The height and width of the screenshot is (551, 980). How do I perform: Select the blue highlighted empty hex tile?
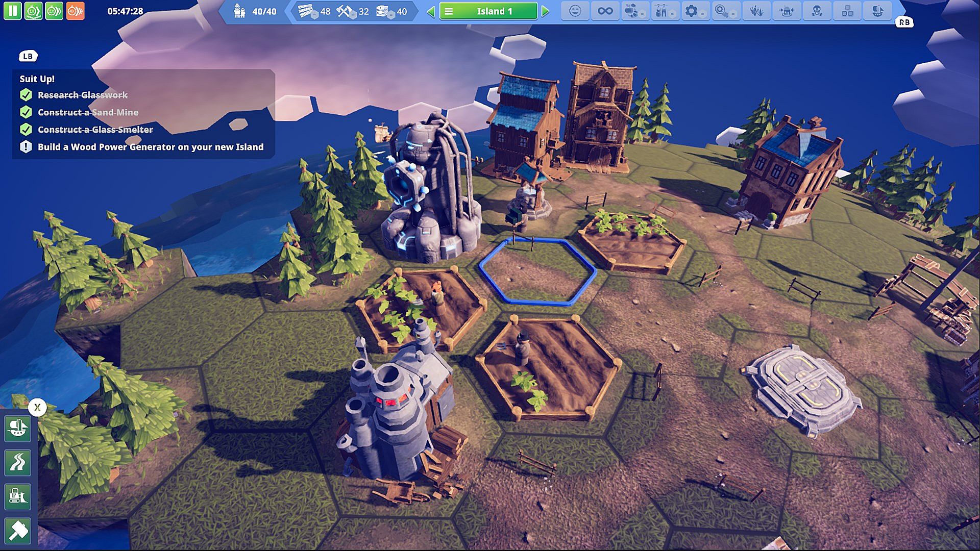pyautogui.click(x=537, y=272)
